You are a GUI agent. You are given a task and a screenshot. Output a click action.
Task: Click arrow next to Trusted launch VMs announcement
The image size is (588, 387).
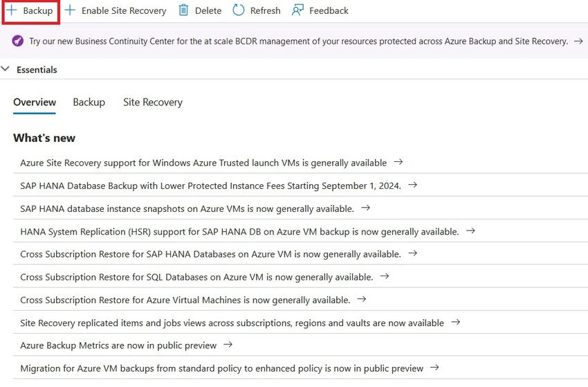[x=398, y=162]
